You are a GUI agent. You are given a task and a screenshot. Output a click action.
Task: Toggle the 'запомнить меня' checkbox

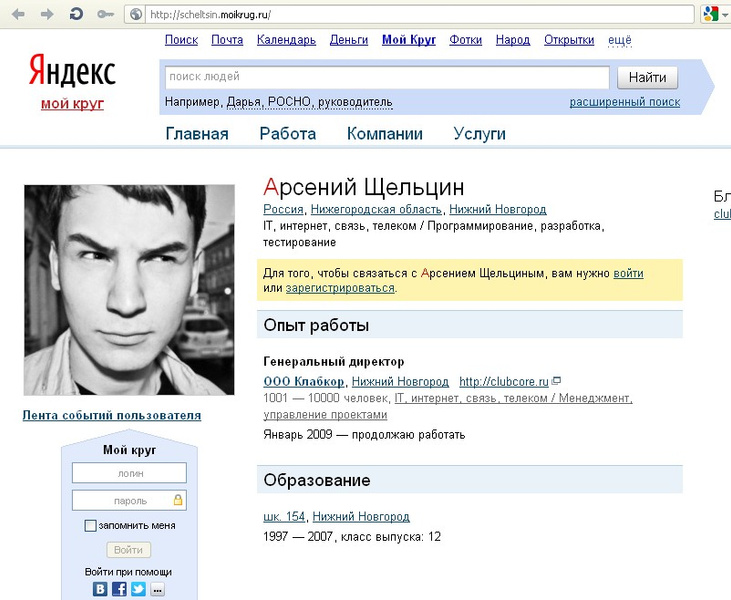tap(90, 526)
